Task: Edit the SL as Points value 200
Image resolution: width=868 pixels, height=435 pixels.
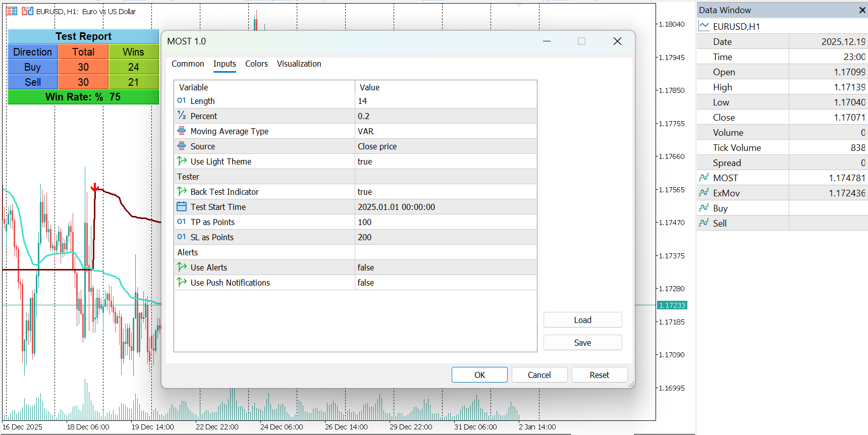Action: click(x=446, y=237)
